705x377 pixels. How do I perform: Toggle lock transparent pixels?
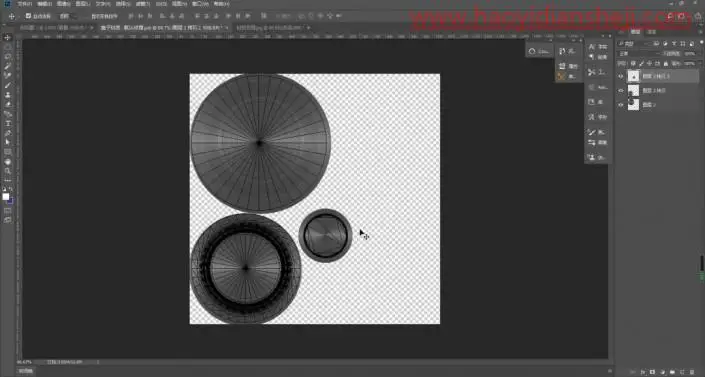(x=633, y=63)
